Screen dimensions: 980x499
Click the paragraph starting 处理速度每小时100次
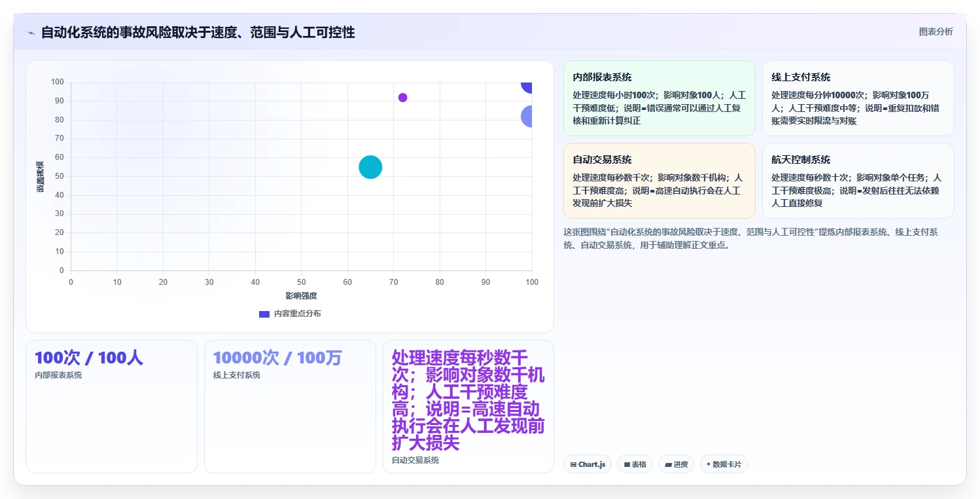click(659, 108)
